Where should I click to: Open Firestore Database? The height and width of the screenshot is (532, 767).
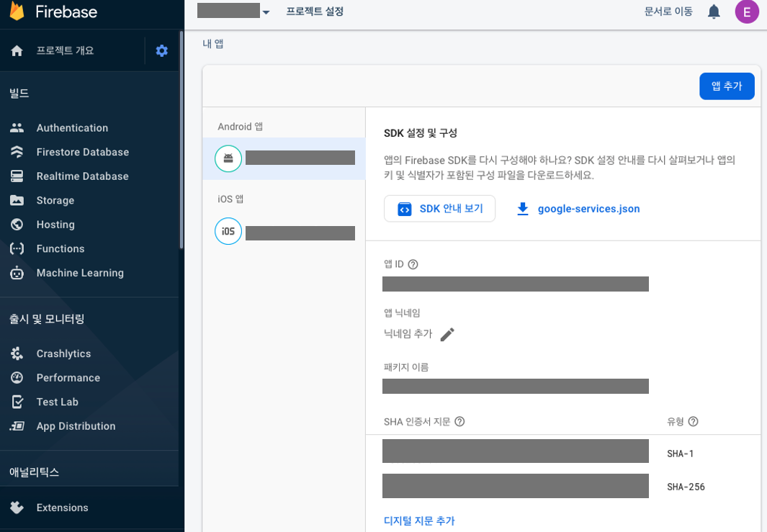tap(83, 152)
